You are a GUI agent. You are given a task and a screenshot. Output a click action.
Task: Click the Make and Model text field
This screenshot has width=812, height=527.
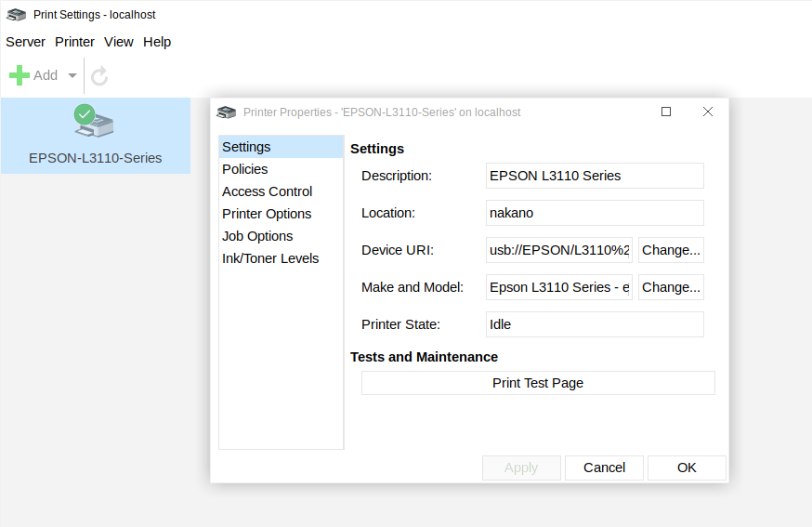(558, 287)
